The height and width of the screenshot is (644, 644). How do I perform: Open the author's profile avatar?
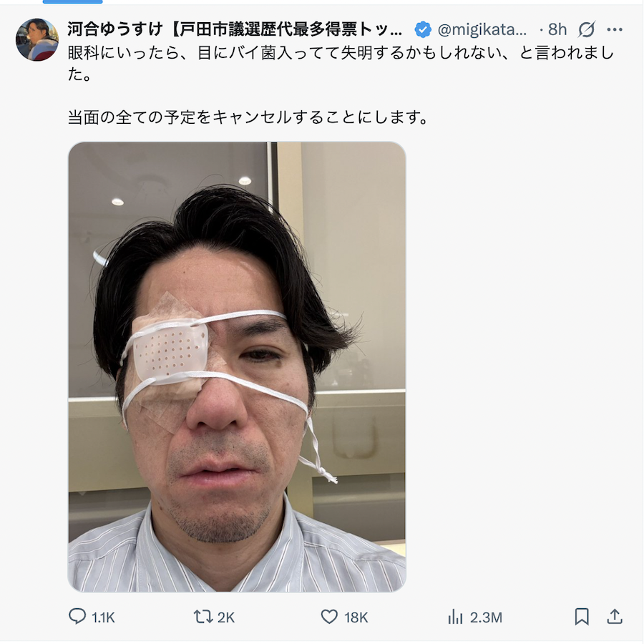[x=37, y=39]
